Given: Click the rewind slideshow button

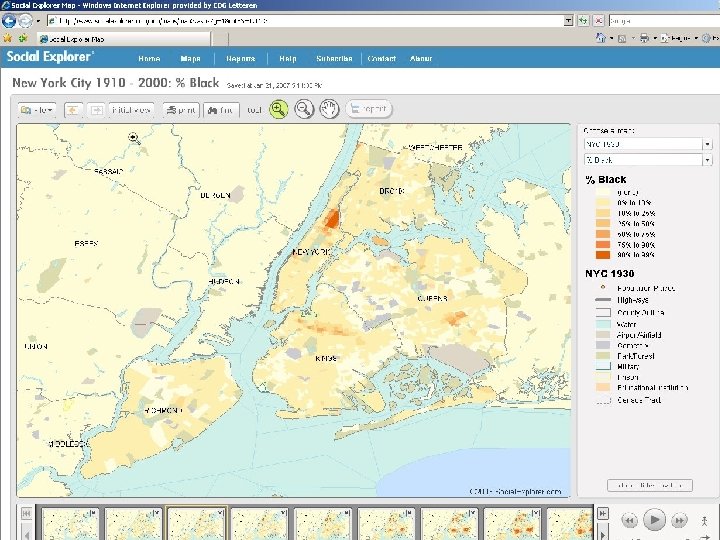Looking at the screenshot, I should tap(629, 521).
